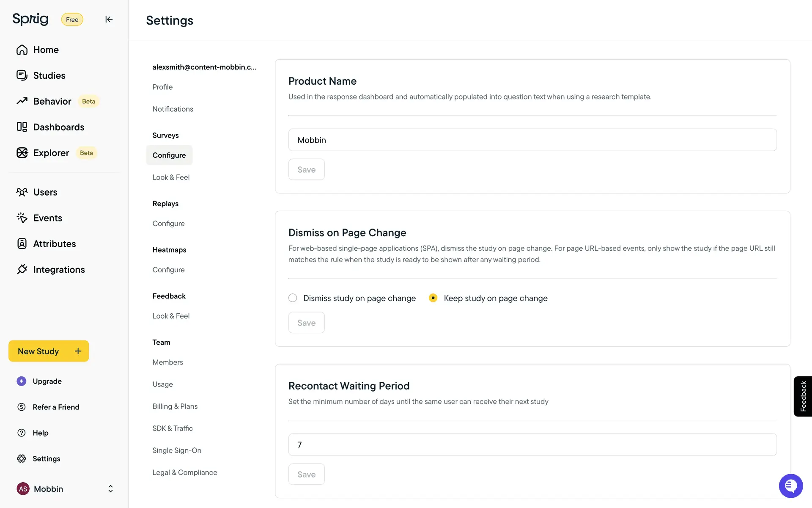Screen dimensions: 812x508
Task: Select Dismiss study on page change
Action: click(293, 298)
